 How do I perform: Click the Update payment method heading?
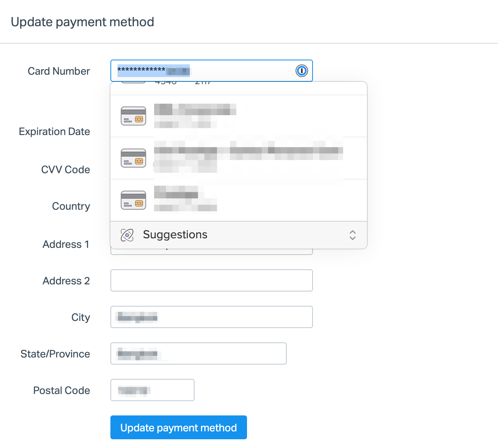click(83, 22)
